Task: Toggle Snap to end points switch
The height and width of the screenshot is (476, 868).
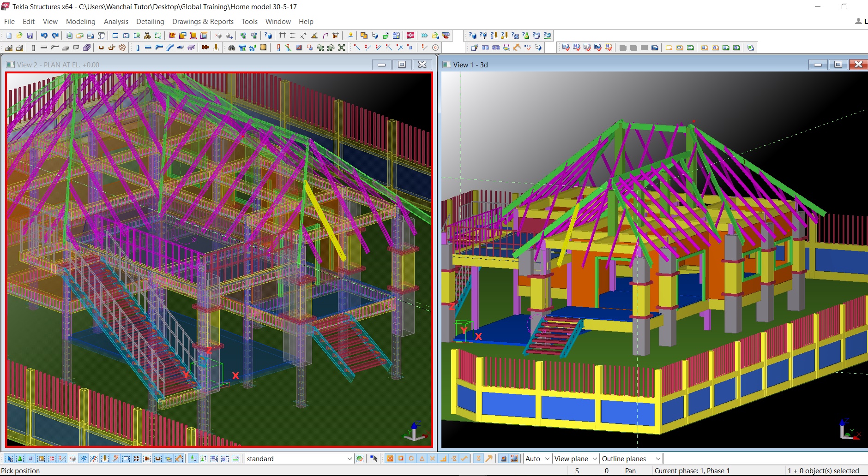Action: 401,458
